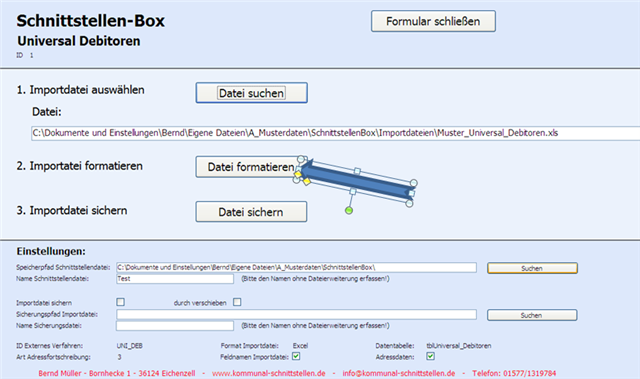
Task: Click Datei suchen to browse for import file
Action: pos(251,93)
